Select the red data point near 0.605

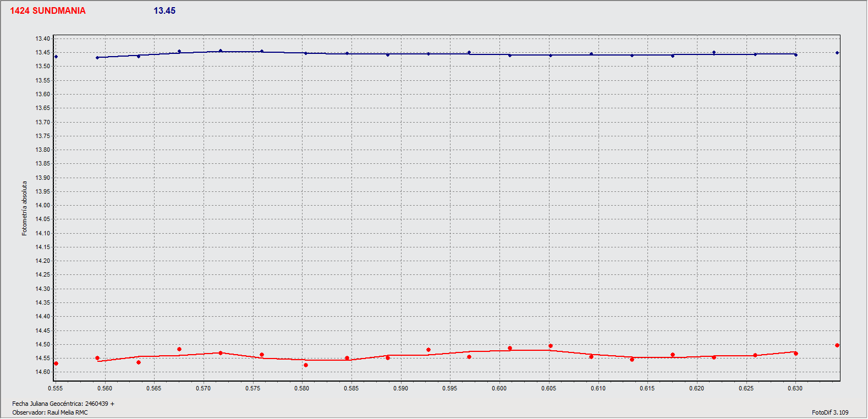(551, 346)
